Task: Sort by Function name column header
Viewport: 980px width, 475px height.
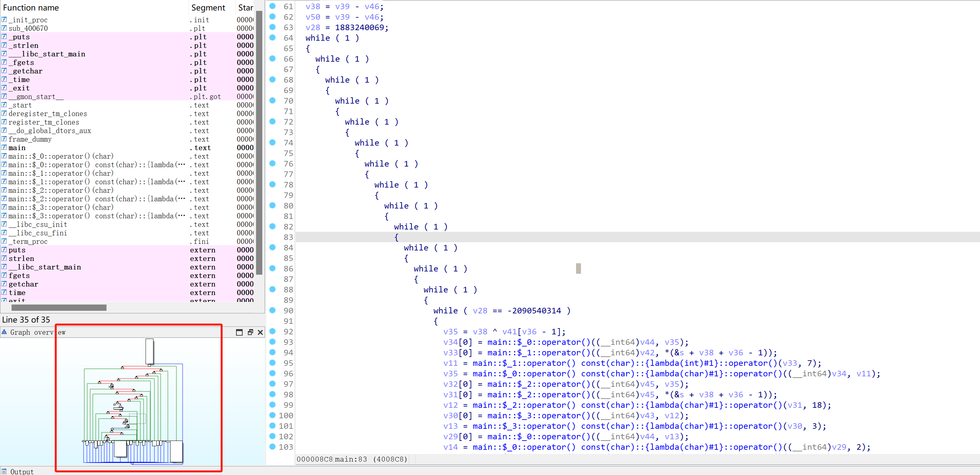Action: point(31,8)
